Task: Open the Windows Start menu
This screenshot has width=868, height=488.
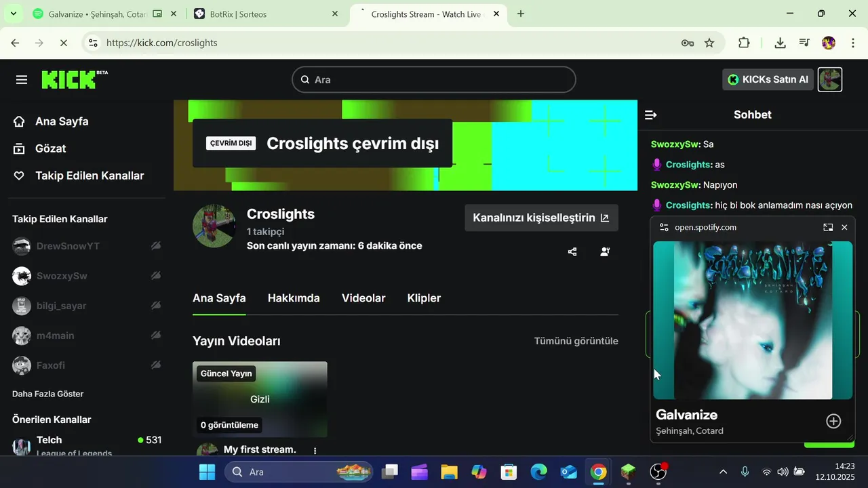Action: point(207,472)
